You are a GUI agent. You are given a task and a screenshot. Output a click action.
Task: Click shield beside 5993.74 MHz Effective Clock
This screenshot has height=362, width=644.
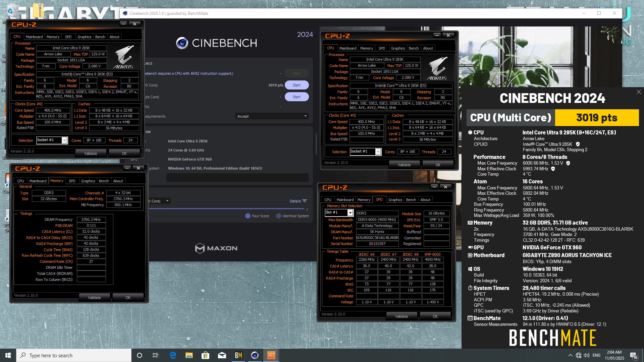tap(553, 169)
